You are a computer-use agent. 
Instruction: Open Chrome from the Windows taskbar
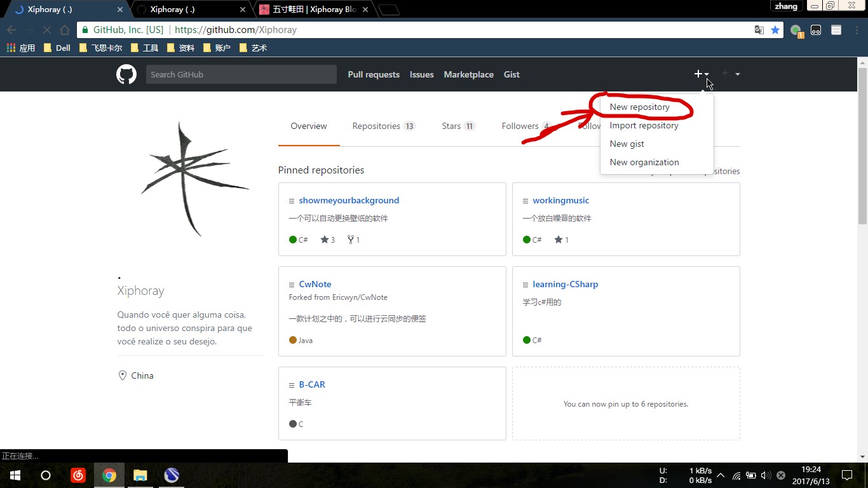109,475
